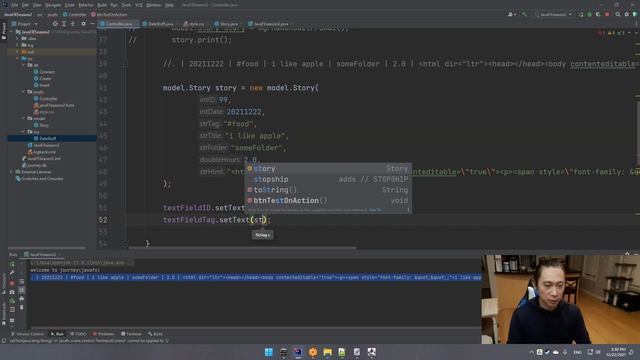The width and height of the screenshot is (640, 360).
Task: Open the Terminal tool window tab
Action: [x=131, y=334]
